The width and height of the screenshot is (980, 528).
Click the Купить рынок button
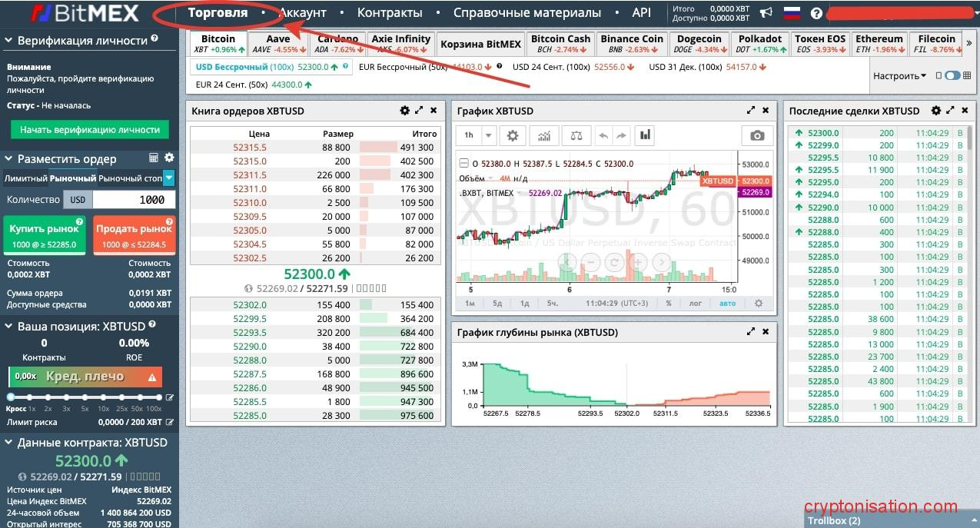pos(45,235)
